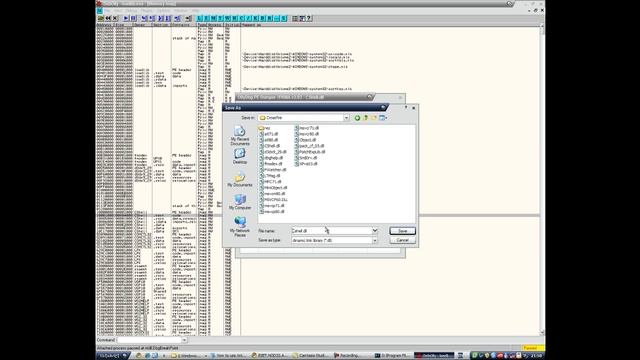Click the Go Back icon in Save As
This screenshot has width=640, height=360.
point(357,118)
